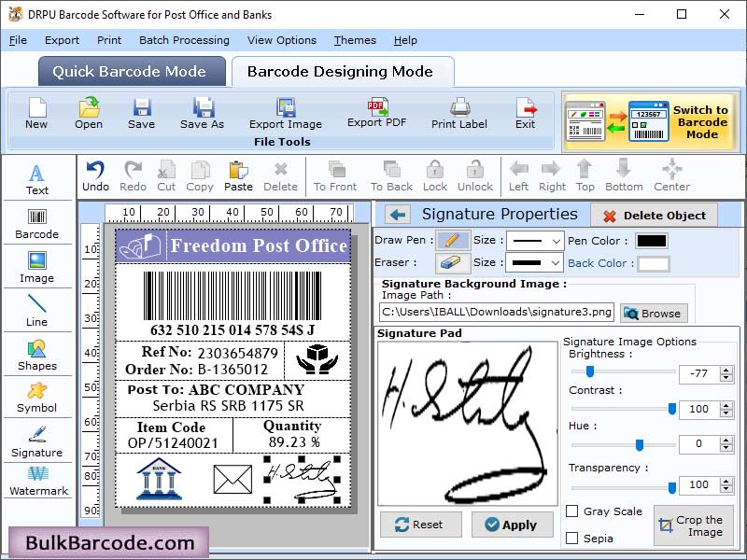Cut the selected object
The height and width of the screenshot is (560, 747).
166,176
